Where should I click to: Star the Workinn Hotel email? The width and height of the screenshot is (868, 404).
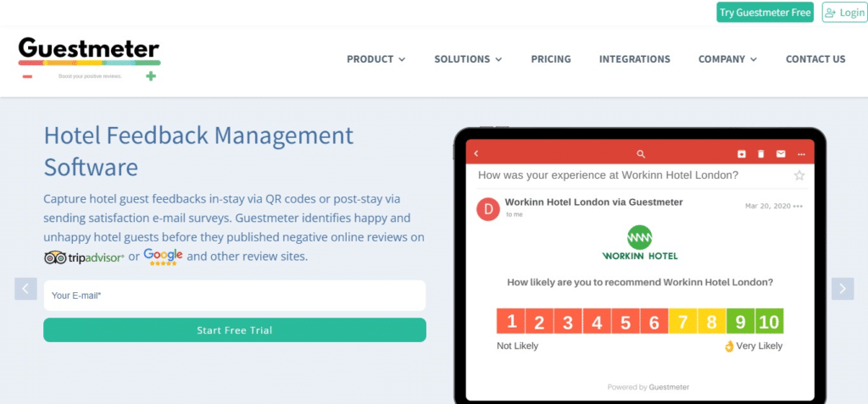click(798, 175)
